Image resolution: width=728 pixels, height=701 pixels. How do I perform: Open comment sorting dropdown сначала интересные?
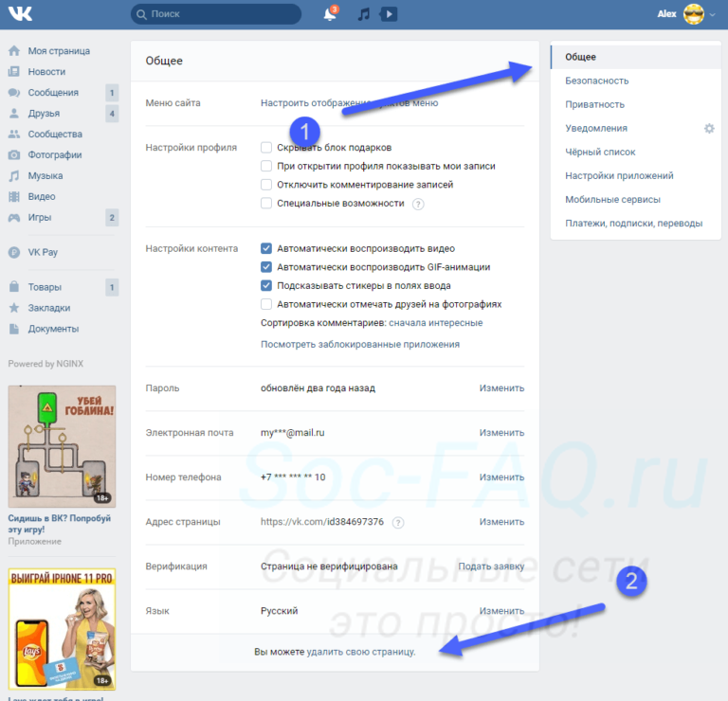pyautogui.click(x=435, y=323)
